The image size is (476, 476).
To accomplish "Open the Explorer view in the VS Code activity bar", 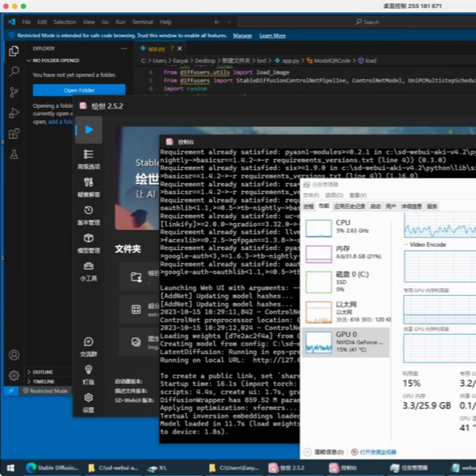I will pyautogui.click(x=14, y=51).
